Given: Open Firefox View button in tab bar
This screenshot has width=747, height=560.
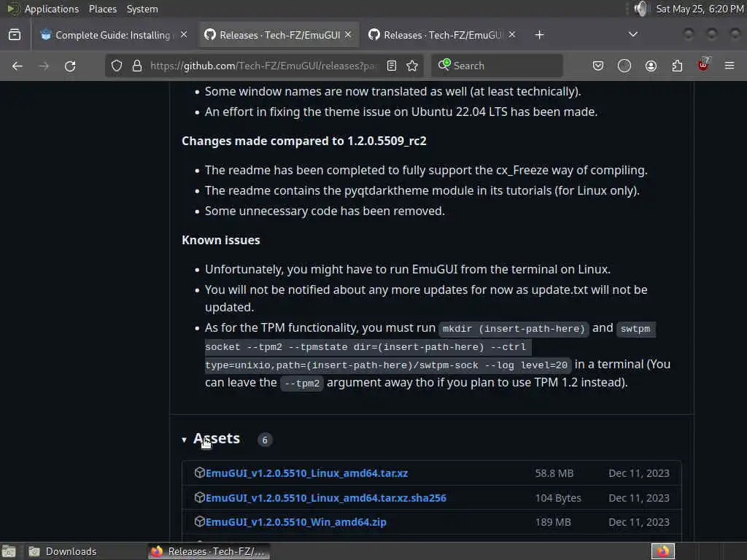Looking at the screenshot, I should (x=15, y=35).
